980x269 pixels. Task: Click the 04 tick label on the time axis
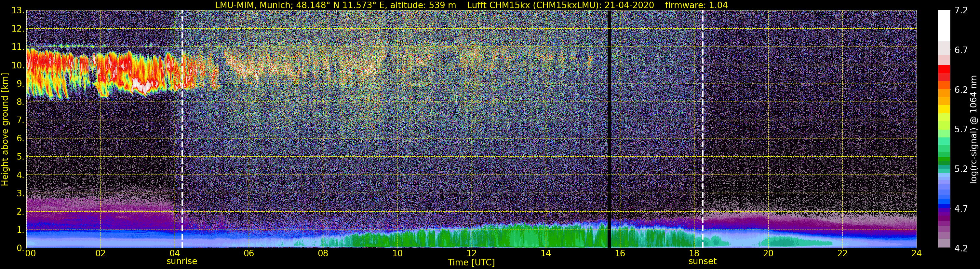(175, 254)
